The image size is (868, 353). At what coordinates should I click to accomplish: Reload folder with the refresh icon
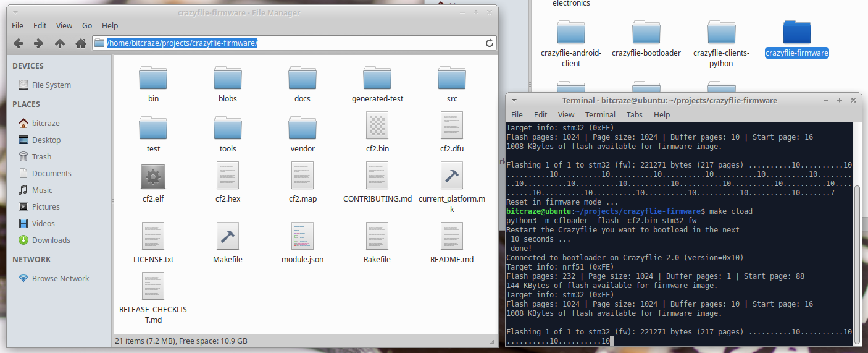(x=490, y=43)
